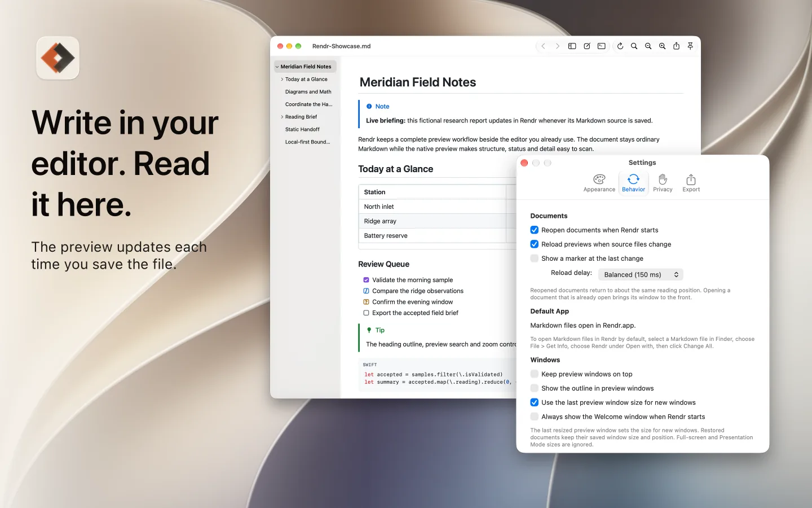This screenshot has height=508, width=812.
Task: Go forward with the right arrow in Rendr toolbar
Action: point(557,46)
